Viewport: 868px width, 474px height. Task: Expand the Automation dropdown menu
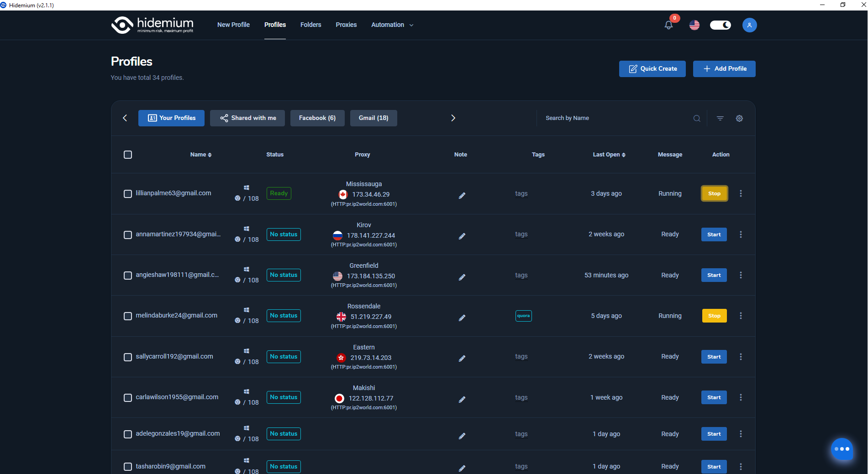(392, 25)
